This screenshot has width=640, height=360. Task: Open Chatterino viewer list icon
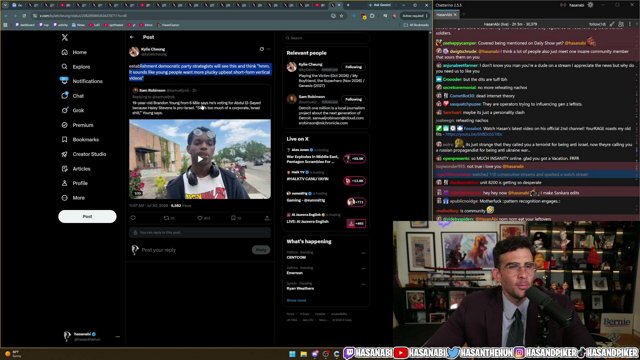(x=621, y=24)
